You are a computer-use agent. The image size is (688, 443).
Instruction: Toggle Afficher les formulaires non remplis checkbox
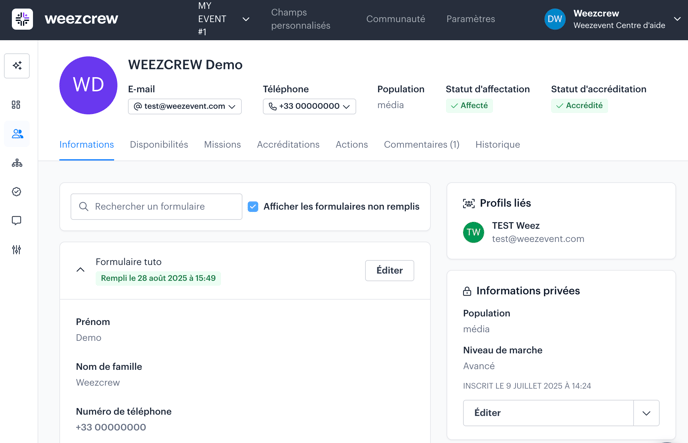(x=253, y=206)
